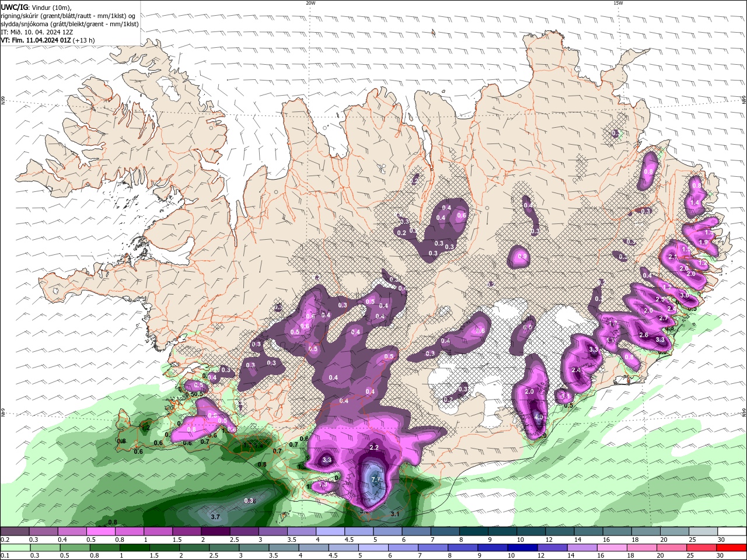Click the light lavender 4 mm snow scale swatch

pos(331,531)
